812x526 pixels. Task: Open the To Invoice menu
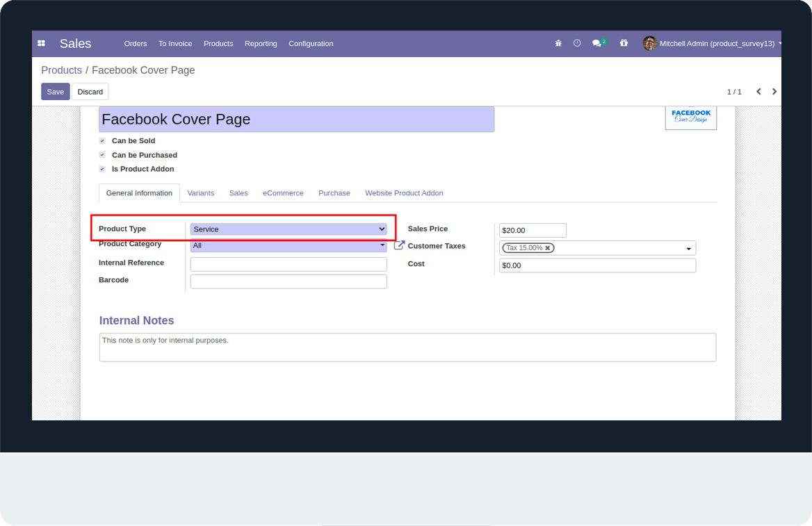(175, 44)
